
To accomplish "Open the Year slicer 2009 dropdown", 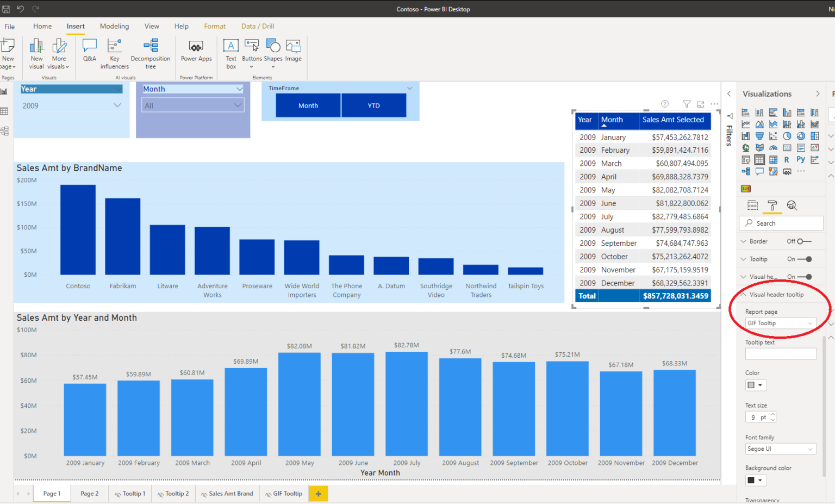I will (x=118, y=105).
